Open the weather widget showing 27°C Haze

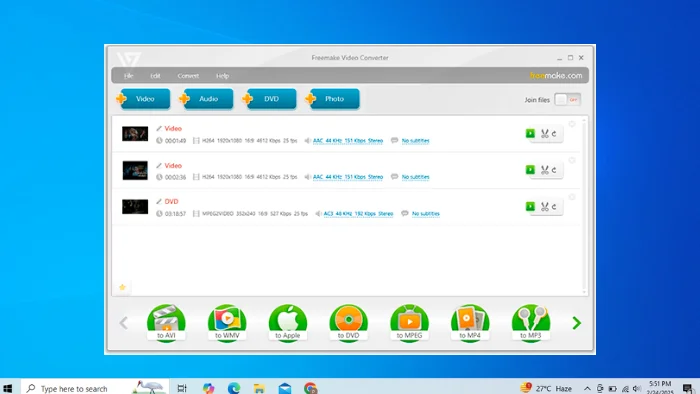(546, 388)
